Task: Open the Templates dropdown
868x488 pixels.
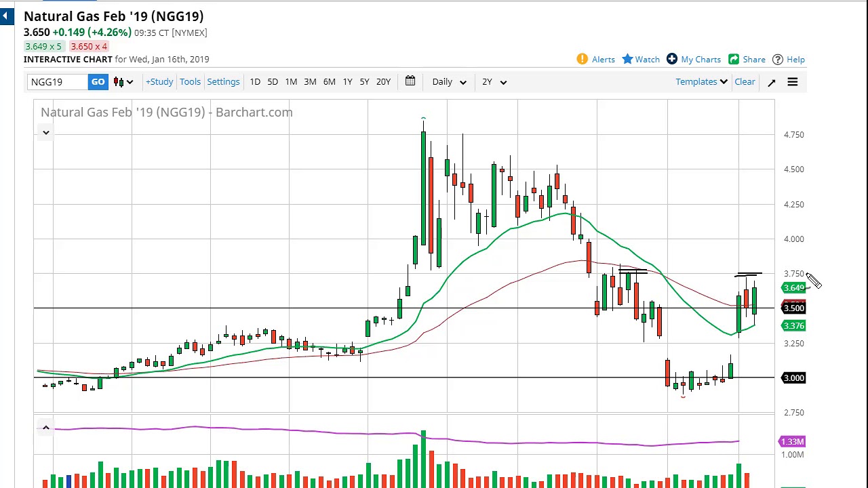Action: click(701, 82)
